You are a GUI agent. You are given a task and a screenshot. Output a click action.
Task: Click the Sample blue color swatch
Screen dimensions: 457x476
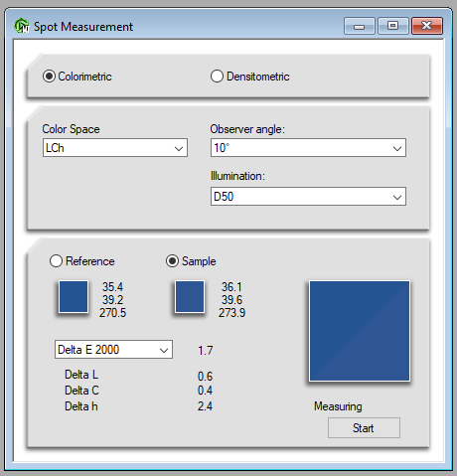coord(190,297)
